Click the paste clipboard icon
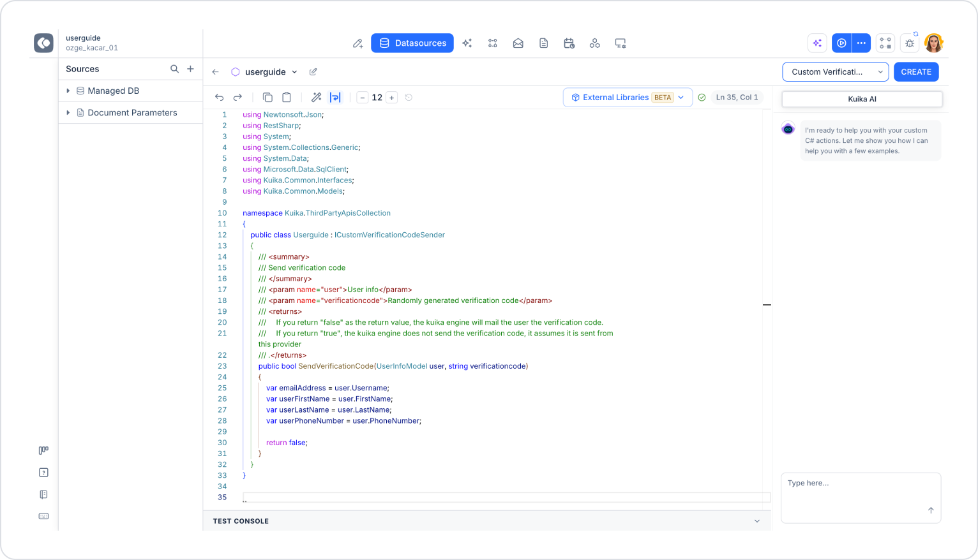The width and height of the screenshot is (978, 560). click(287, 98)
